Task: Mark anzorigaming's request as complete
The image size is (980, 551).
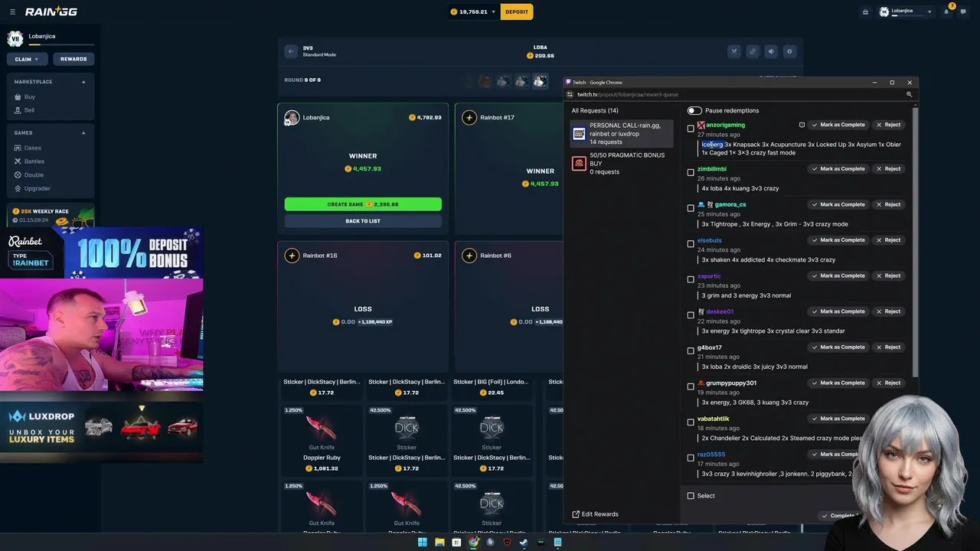Action: 838,125
